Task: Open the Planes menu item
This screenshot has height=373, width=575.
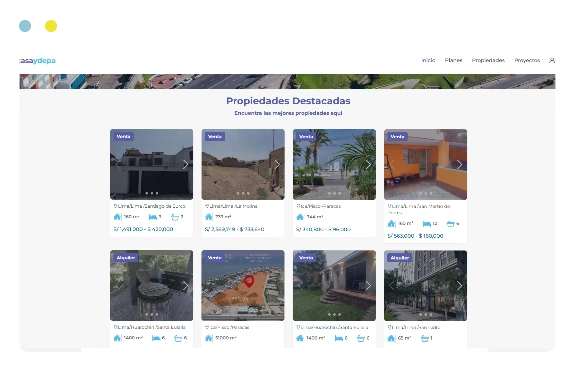Action: point(453,60)
